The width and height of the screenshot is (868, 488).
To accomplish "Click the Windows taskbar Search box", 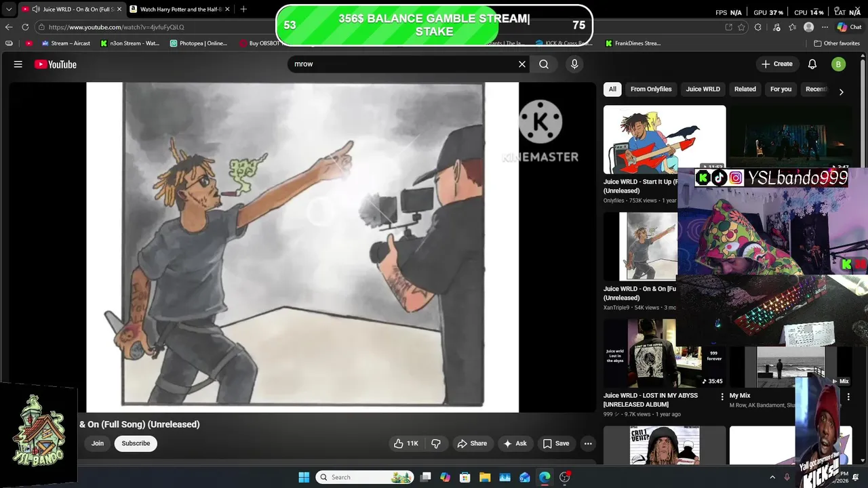I will pos(365,477).
